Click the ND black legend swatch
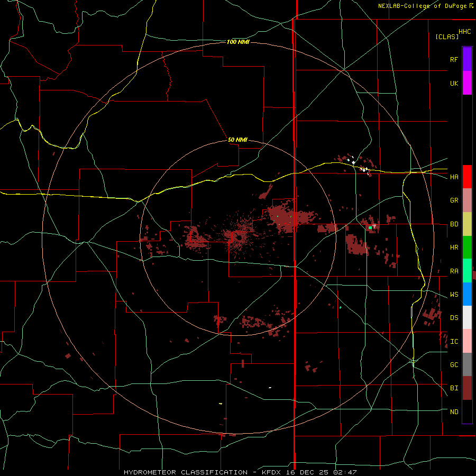 [x=467, y=411]
